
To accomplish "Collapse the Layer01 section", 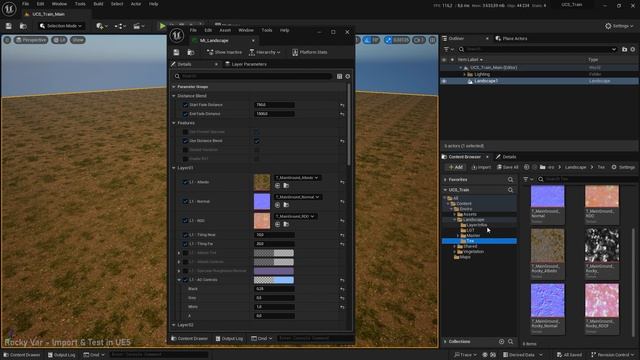I will click(174, 168).
